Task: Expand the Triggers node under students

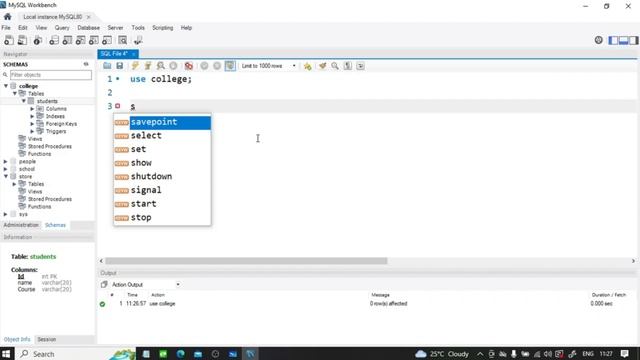Action: 32,131
